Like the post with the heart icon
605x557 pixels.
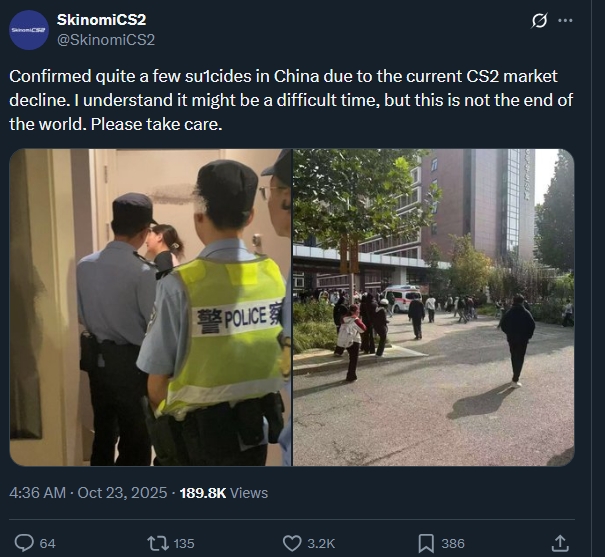[x=292, y=543]
